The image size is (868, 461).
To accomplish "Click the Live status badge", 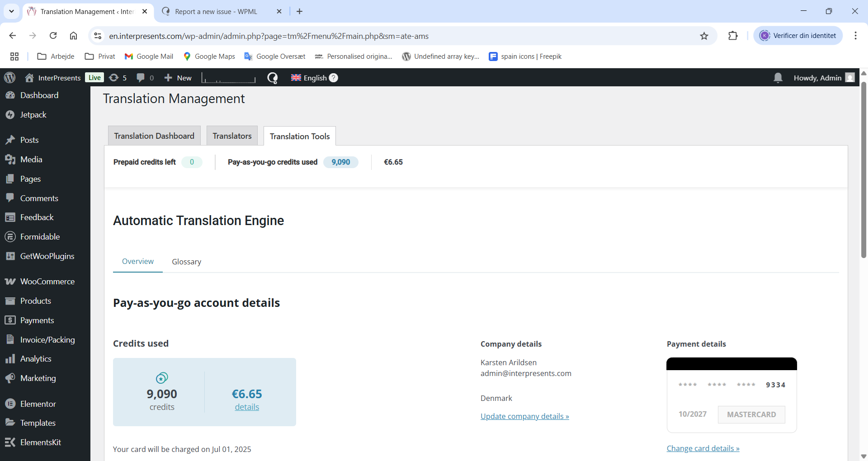I will [x=94, y=78].
